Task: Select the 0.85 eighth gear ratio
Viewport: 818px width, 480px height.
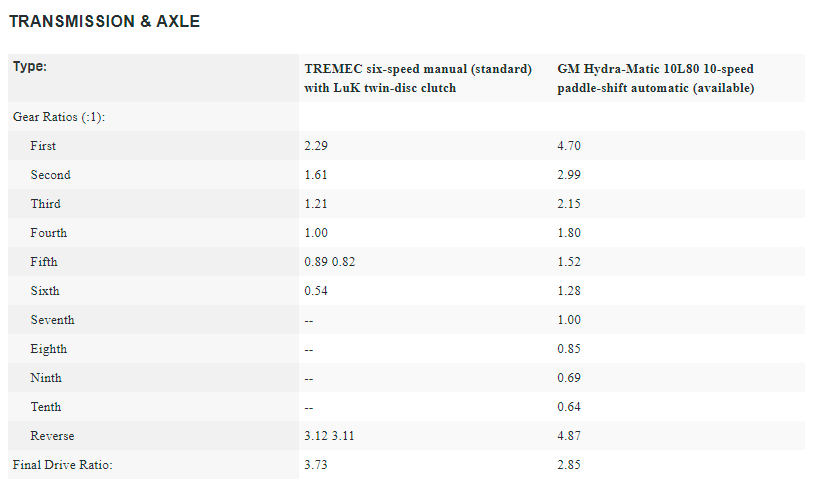Action: tap(569, 349)
